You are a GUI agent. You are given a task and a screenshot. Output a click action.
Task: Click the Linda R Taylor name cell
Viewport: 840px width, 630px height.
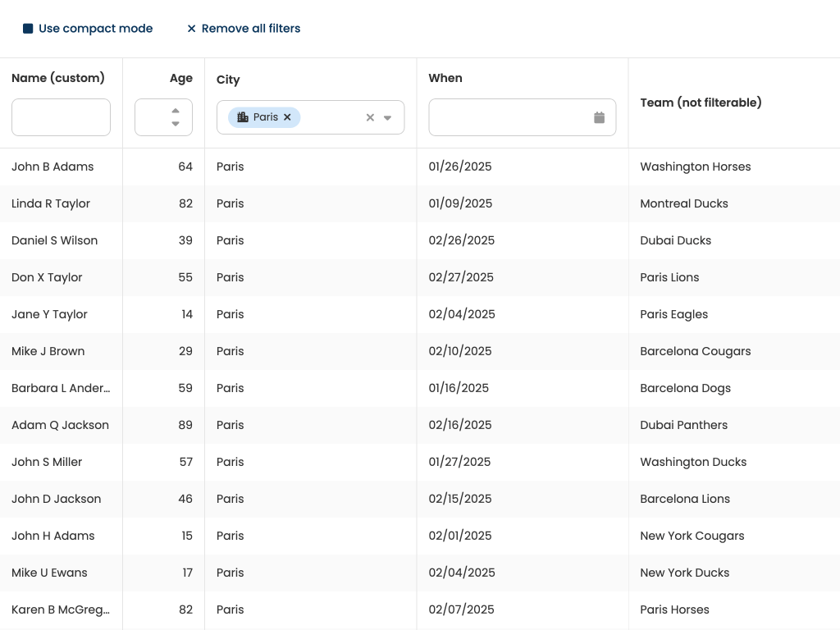coord(51,203)
